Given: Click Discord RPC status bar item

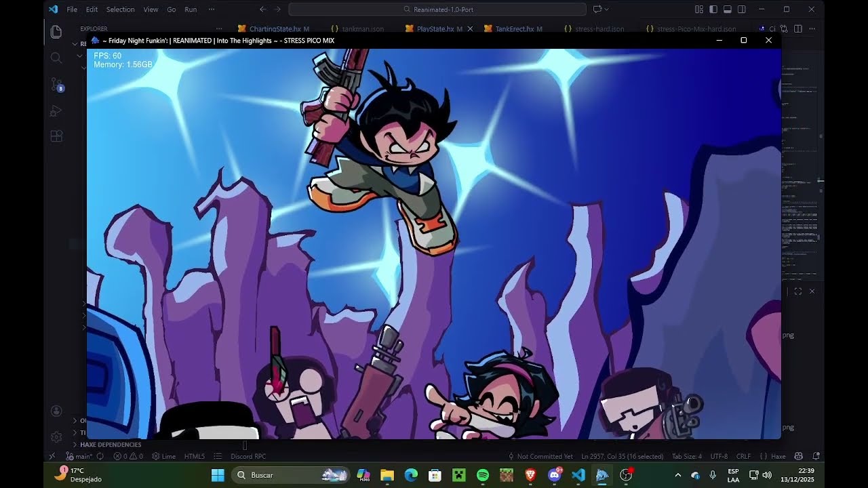Looking at the screenshot, I should point(248,456).
